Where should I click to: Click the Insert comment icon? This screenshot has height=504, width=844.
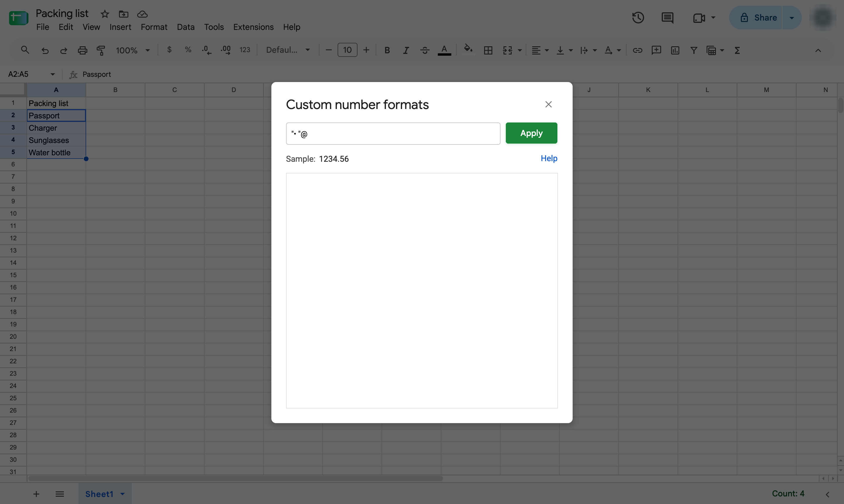pos(656,50)
